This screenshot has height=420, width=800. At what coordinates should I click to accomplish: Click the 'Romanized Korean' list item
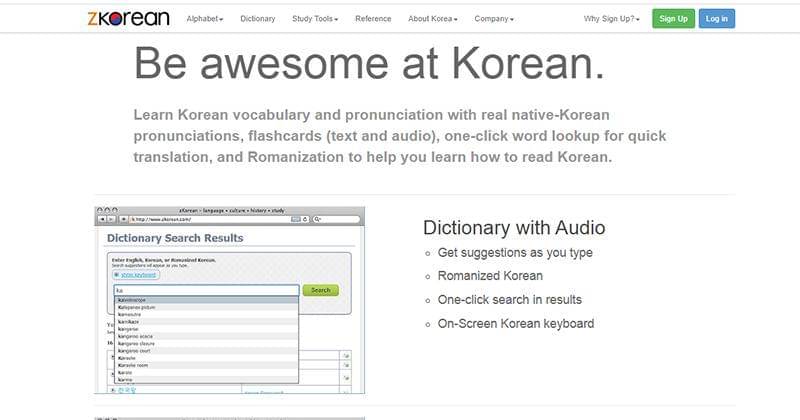[490, 276]
